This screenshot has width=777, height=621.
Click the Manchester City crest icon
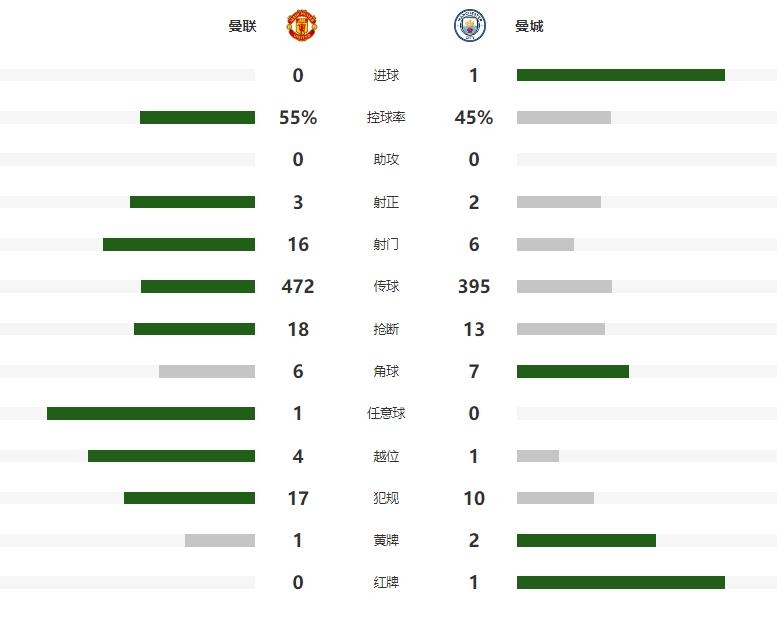click(470, 25)
